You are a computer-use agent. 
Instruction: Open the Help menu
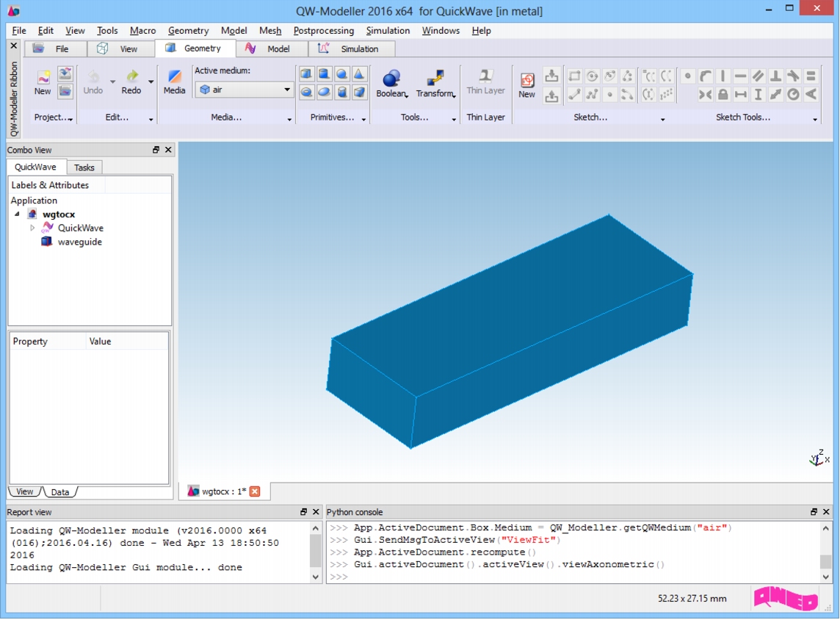481,31
